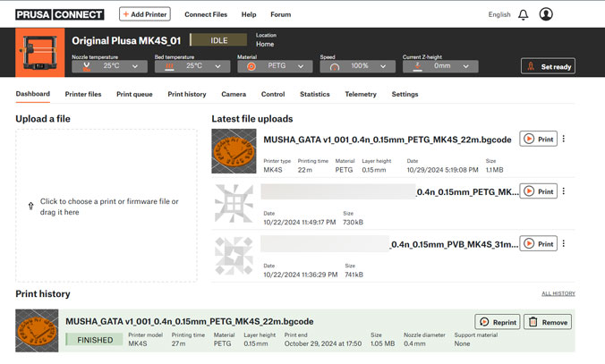This screenshot has height=364, width=605.
Task: Expand the Speed 100% dropdown
Action: pyautogui.click(x=358, y=66)
